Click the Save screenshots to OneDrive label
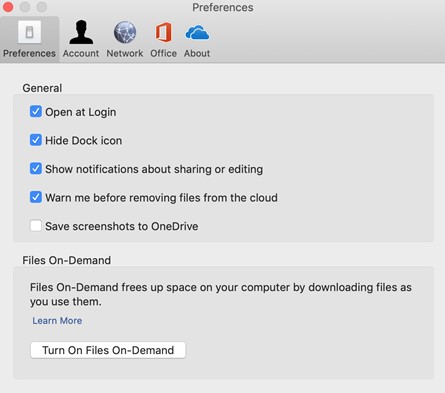This screenshot has width=445, height=393. (122, 226)
